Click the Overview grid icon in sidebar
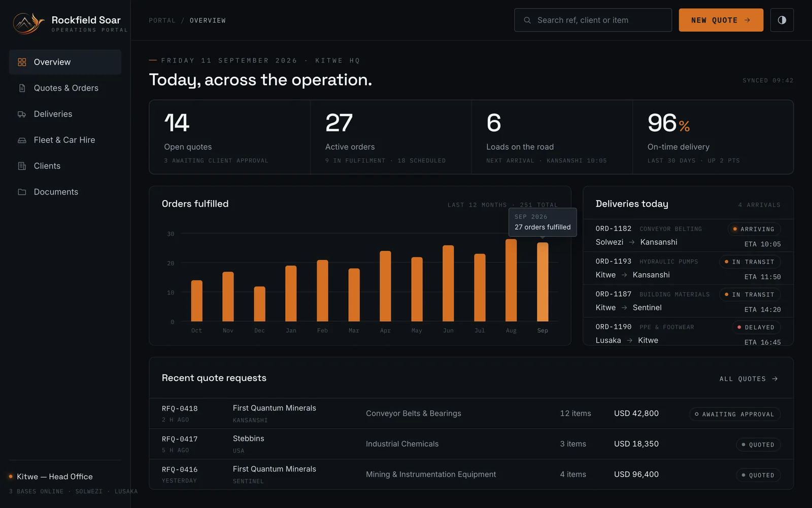Screen dimensions: 812x508 pos(22,62)
